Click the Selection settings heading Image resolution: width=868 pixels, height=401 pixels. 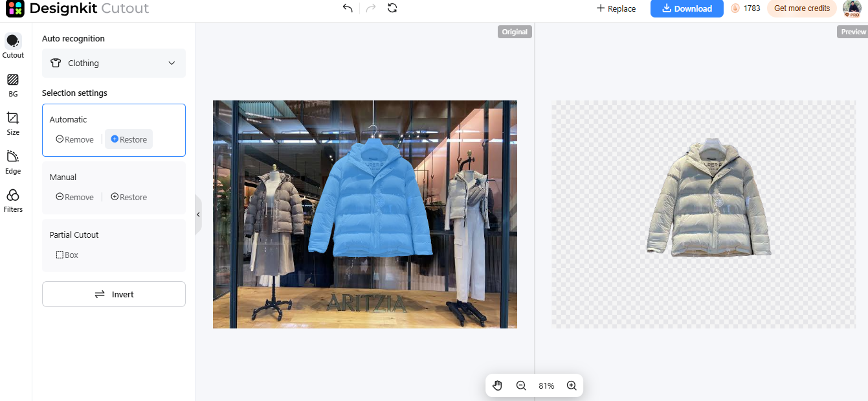(74, 93)
